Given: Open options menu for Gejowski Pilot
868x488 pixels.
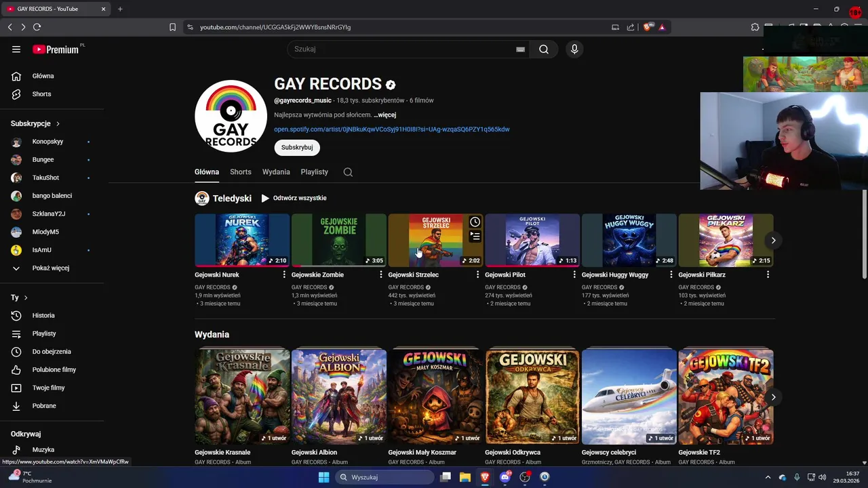Looking at the screenshot, I should click(x=574, y=274).
